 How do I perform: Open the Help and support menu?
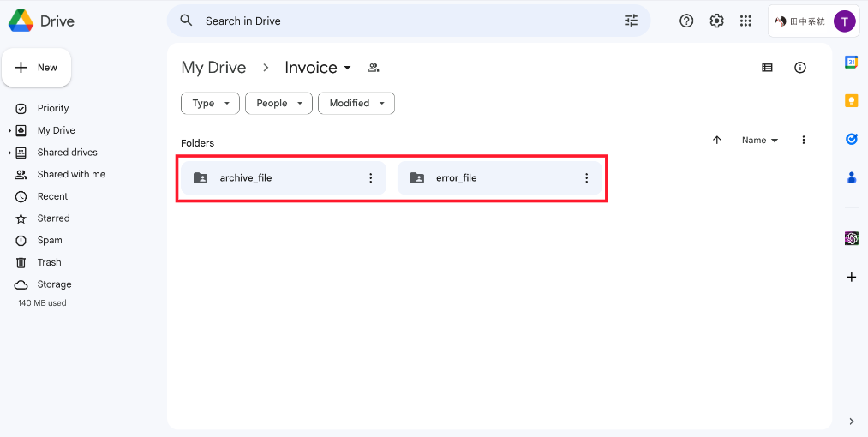tap(686, 21)
